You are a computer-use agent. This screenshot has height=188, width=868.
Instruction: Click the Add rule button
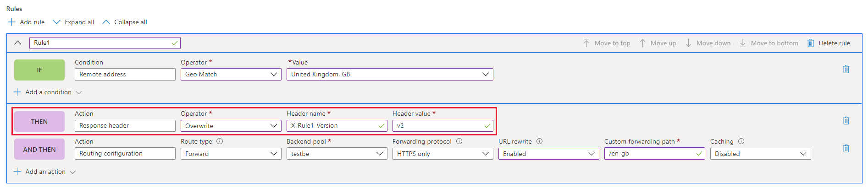(x=26, y=22)
